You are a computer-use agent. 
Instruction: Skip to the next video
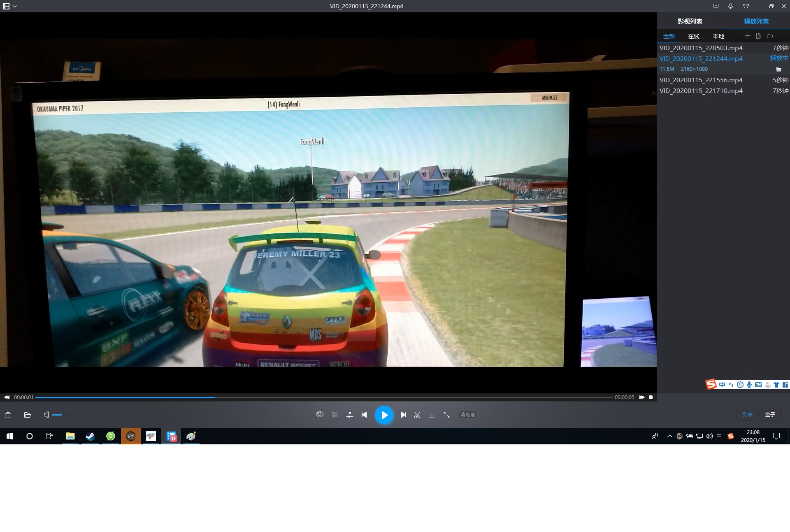pyautogui.click(x=404, y=415)
